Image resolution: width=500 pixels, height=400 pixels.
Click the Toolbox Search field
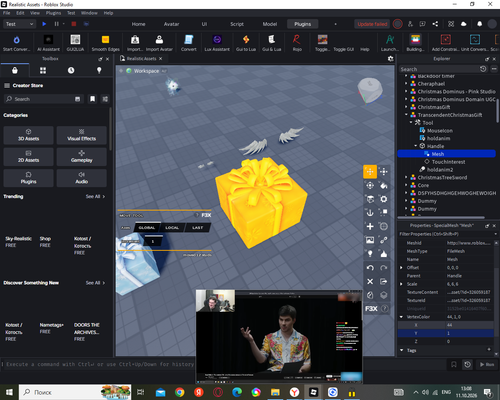pos(43,99)
